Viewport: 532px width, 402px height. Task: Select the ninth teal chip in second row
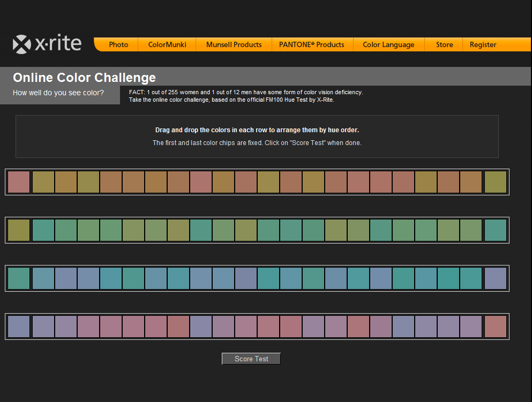(201, 230)
